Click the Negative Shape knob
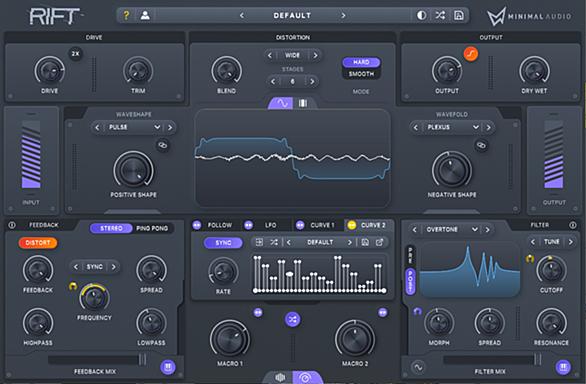The width and height of the screenshot is (586, 384). tap(452, 170)
